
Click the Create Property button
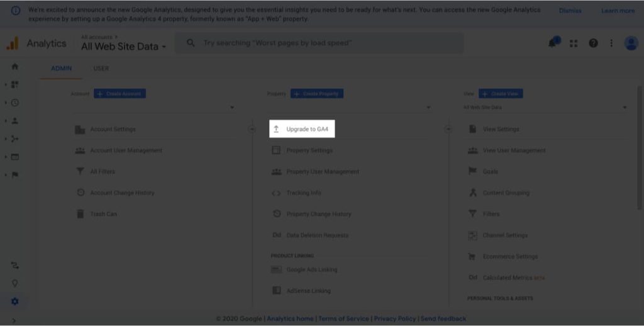tap(317, 94)
